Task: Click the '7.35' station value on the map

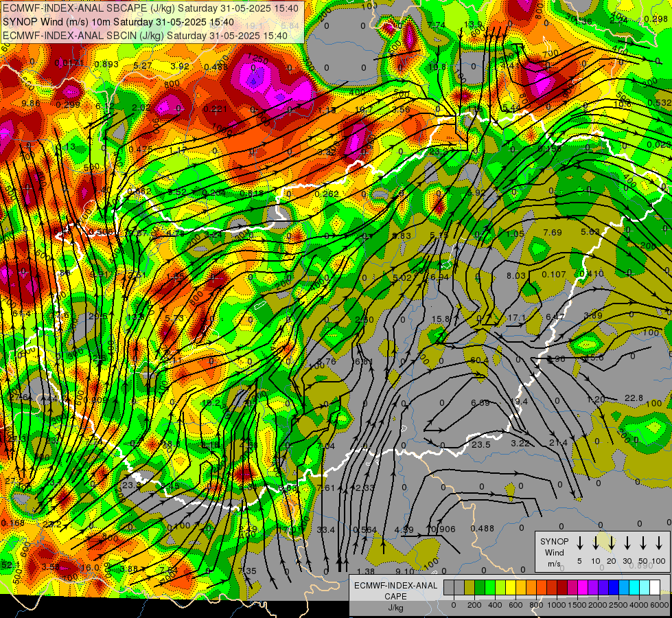Action: coord(247,571)
